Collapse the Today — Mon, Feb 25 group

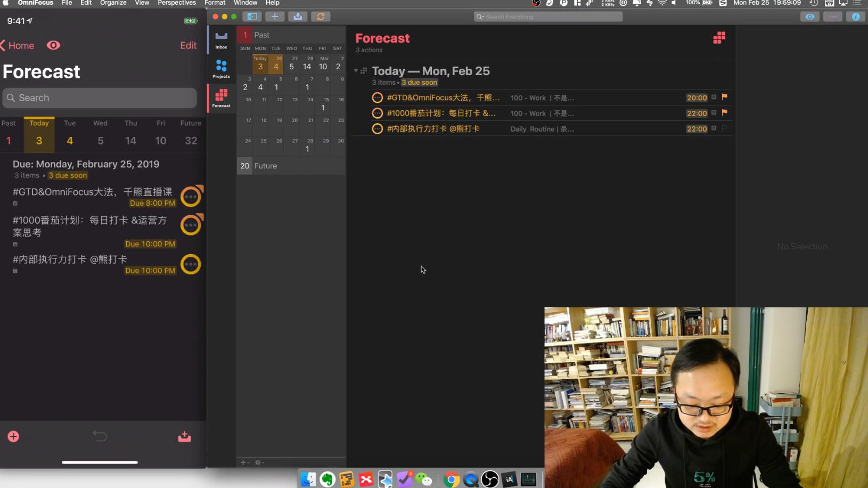pyautogui.click(x=356, y=70)
